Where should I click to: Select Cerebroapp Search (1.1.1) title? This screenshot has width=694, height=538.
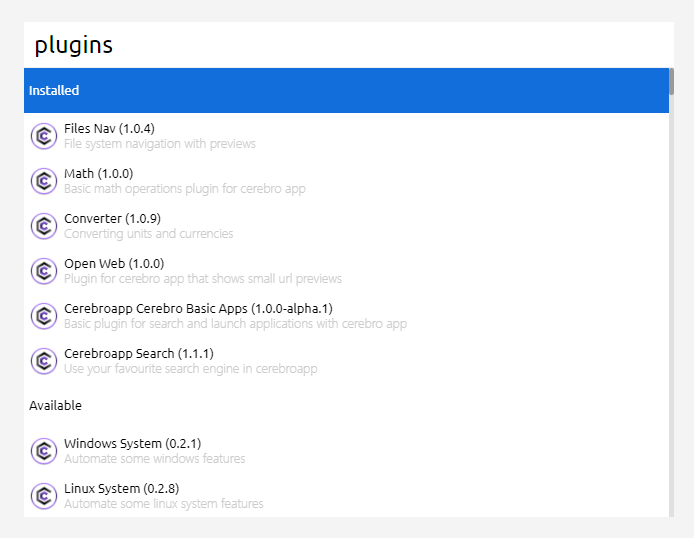pos(139,354)
